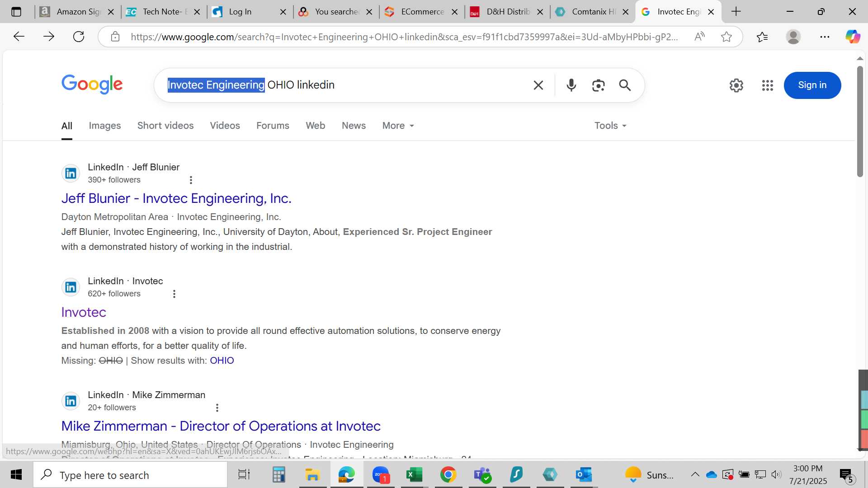This screenshot has width=868, height=488.
Task: Open Read Aloud from the address bar
Action: [x=699, y=37]
